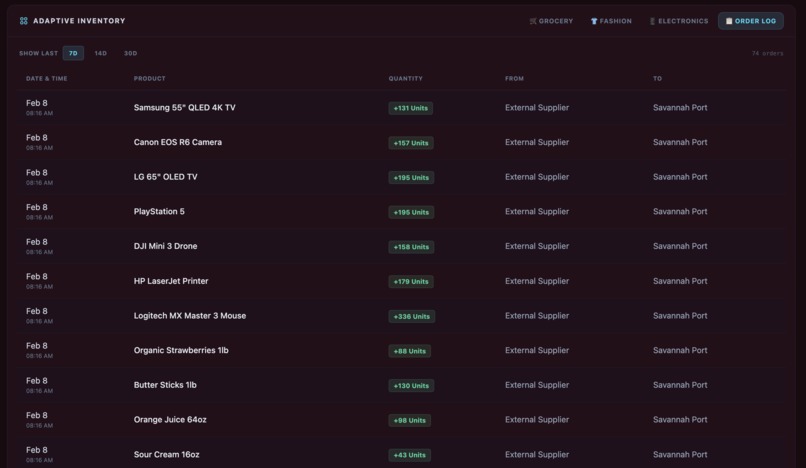Select Logitech MX Master 3 Mouse product
Viewport: 806px width, 468px height.
coord(190,316)
